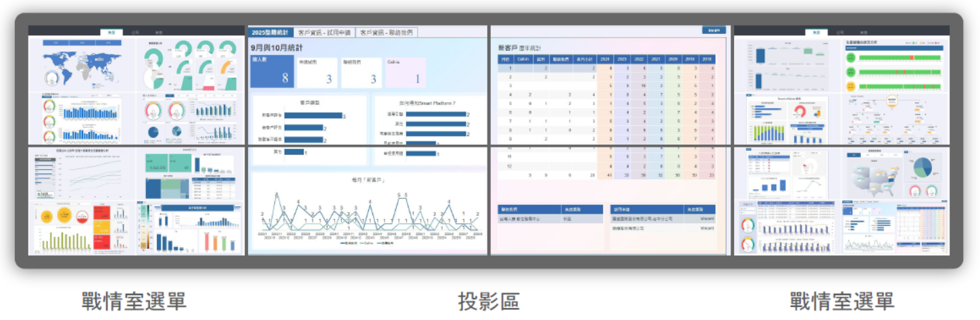Open the organization tree diagram thumbnail
The width and height of the screenshot is (980, 320).
[896, 120]
